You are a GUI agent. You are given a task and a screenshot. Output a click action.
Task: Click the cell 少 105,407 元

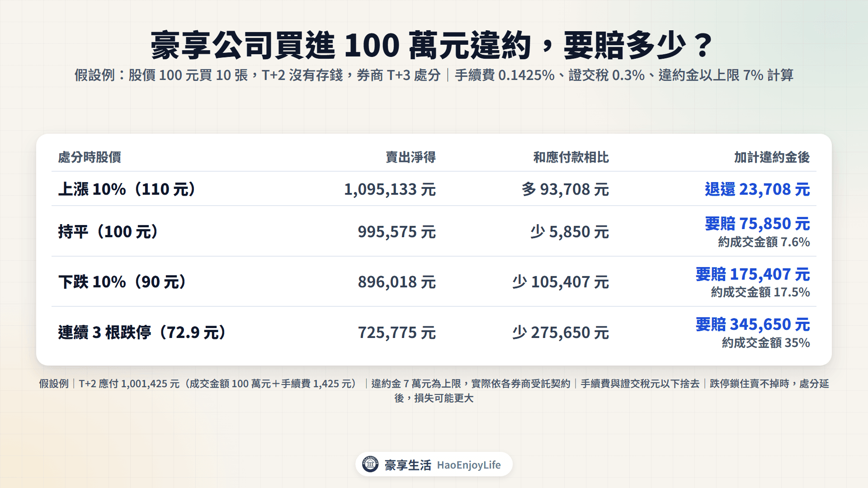pos(561,282)
